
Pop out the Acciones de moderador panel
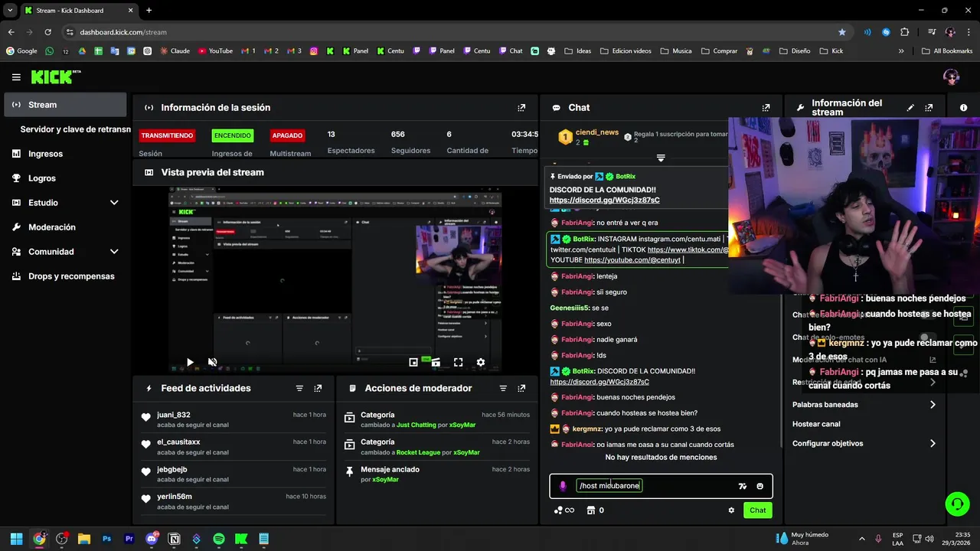521,388
